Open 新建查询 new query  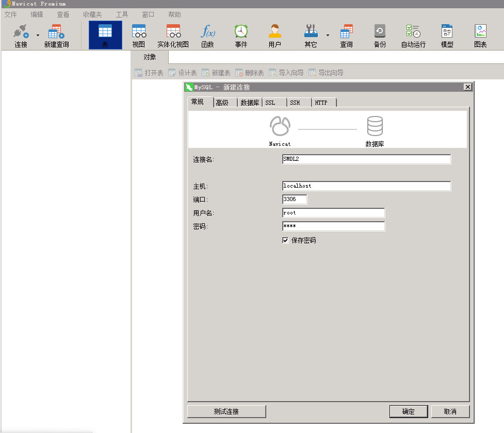click(56, 36)
